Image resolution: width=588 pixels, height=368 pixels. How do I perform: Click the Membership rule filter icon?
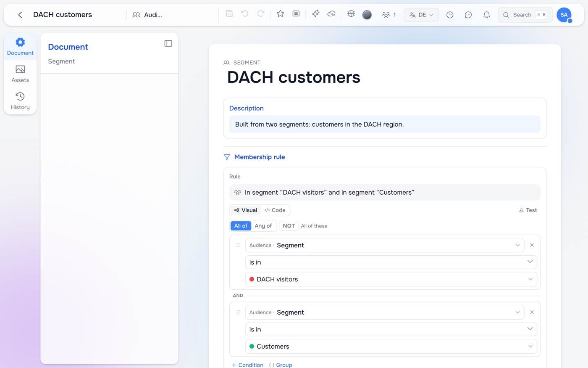(227, 157)
